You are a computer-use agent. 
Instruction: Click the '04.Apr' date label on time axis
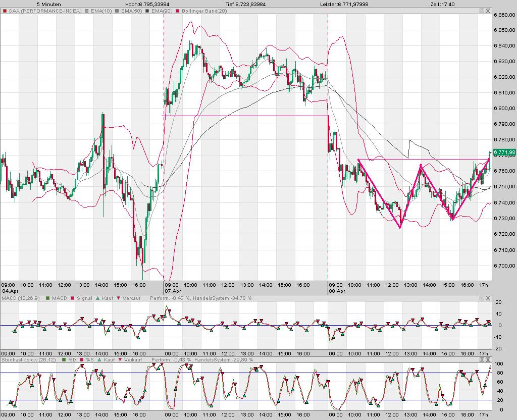coord(10,291)
